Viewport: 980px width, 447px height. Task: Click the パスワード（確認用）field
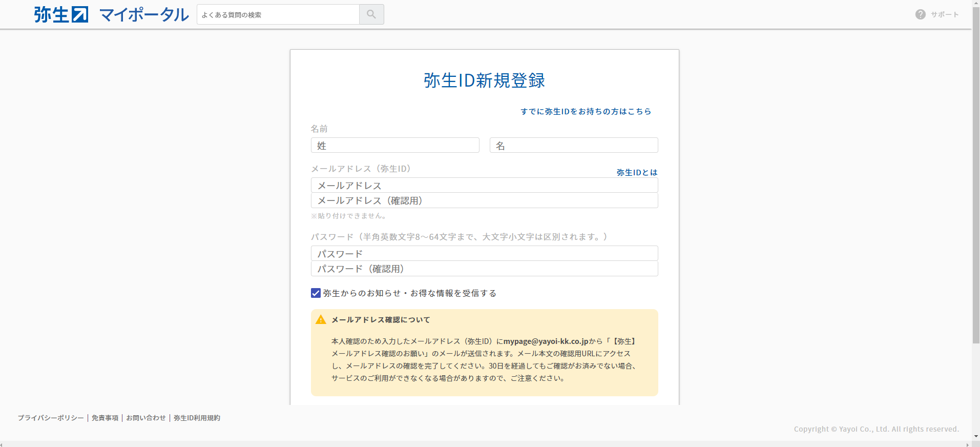coord(484,269)
